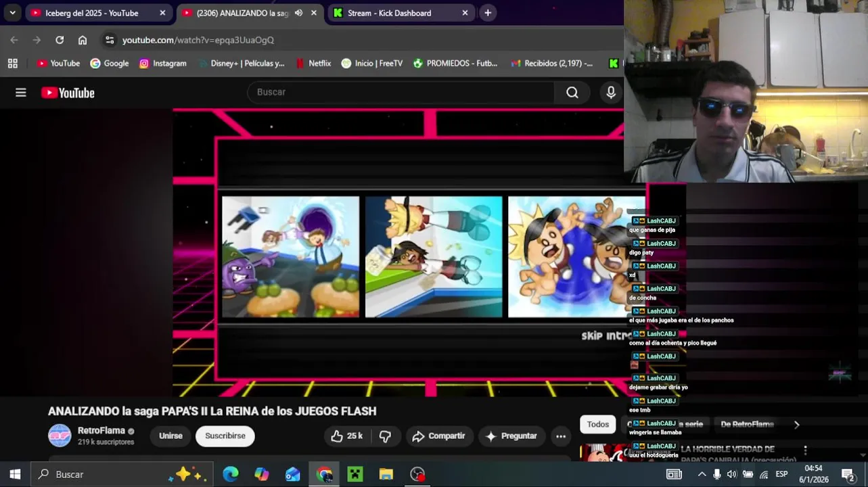The width and height of the screenshot is (868, 487).
Task: Click the Windows taskbar Buscar search box
Action: [122, 474]
